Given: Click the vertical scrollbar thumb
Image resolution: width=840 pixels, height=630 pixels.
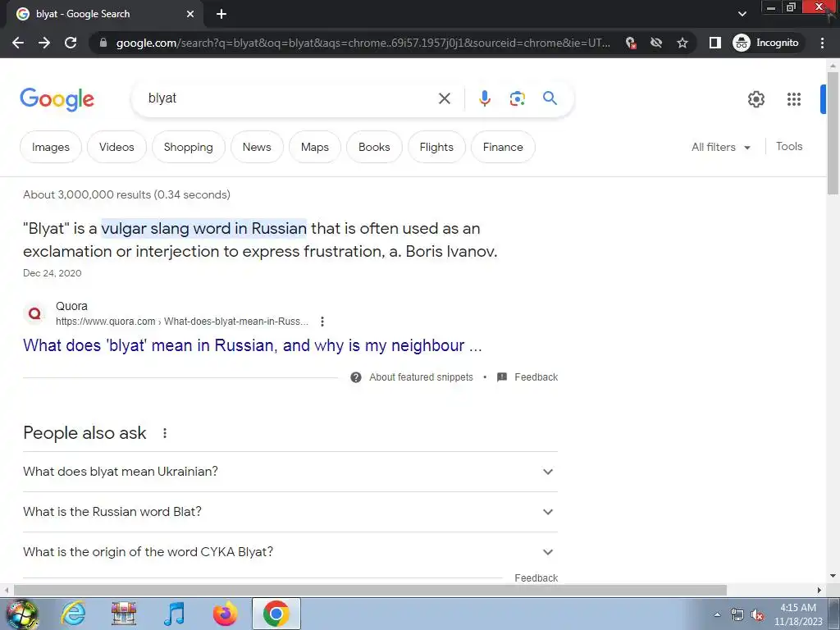Looking at the screenshot, I should click(x=833, y=132).
